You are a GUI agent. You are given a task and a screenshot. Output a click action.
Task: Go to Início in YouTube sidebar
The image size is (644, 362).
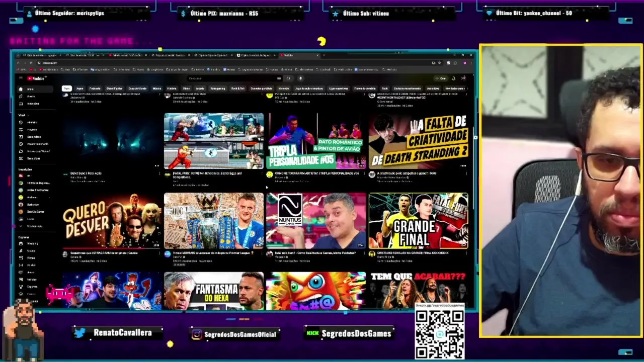pyautogui.click(x=36, y=89)
